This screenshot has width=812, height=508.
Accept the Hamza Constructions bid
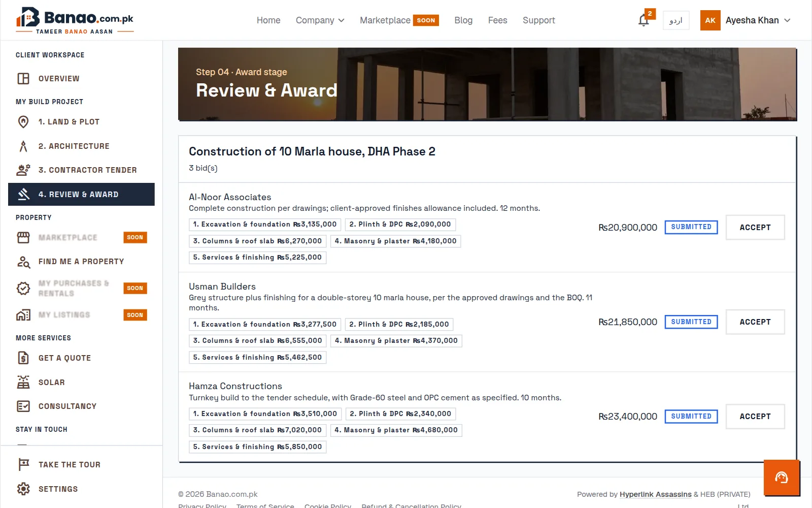[x=755, y=417]
